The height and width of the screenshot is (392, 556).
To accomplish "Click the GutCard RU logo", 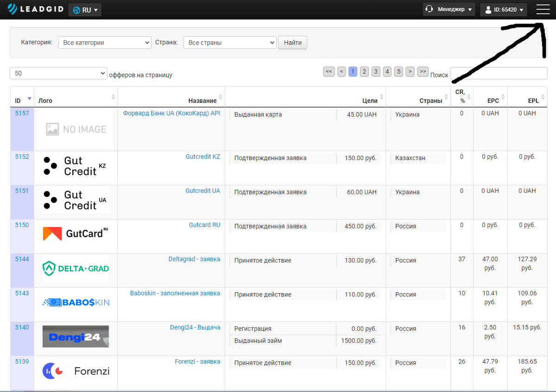I will tap(76, 234).
